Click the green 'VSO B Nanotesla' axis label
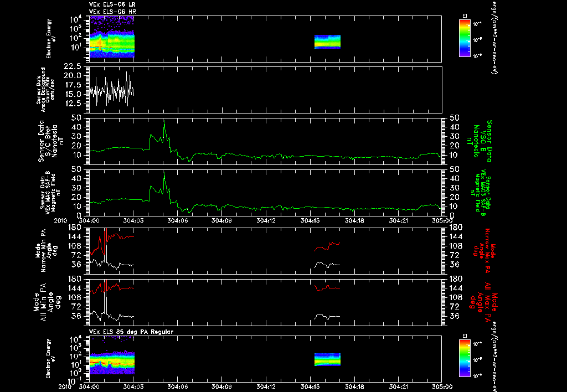The height and width of the screenshot is (392, 567). [480, 141]
